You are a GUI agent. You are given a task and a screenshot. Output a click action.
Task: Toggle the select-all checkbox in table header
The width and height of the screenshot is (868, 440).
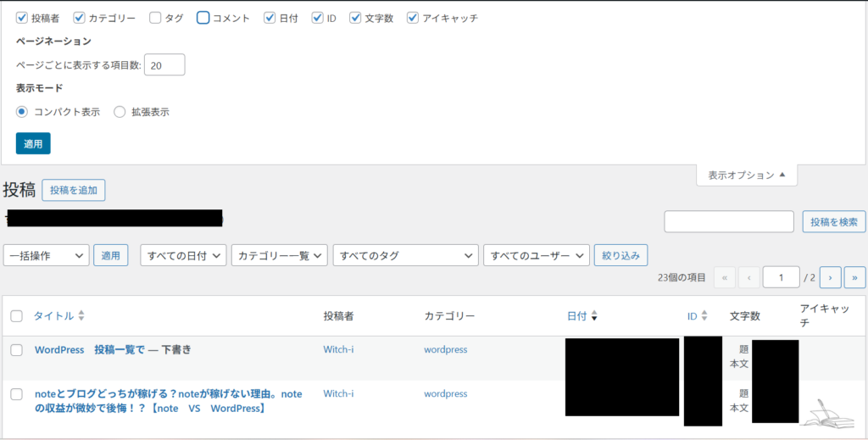tap(17, 316)
